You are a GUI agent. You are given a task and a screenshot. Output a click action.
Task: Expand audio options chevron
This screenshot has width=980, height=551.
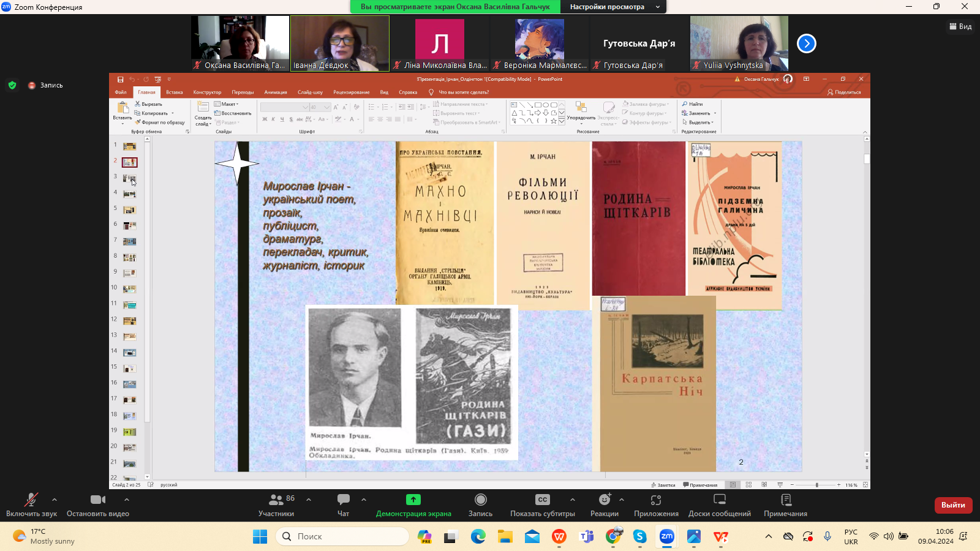pyautogui.click(x=55, y=500)
